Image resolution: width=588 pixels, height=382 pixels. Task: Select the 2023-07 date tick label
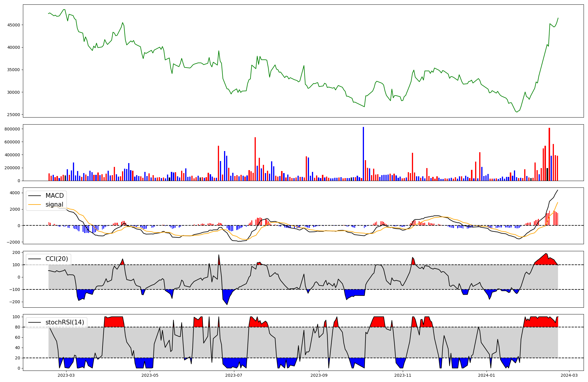(x=234, y=375)
